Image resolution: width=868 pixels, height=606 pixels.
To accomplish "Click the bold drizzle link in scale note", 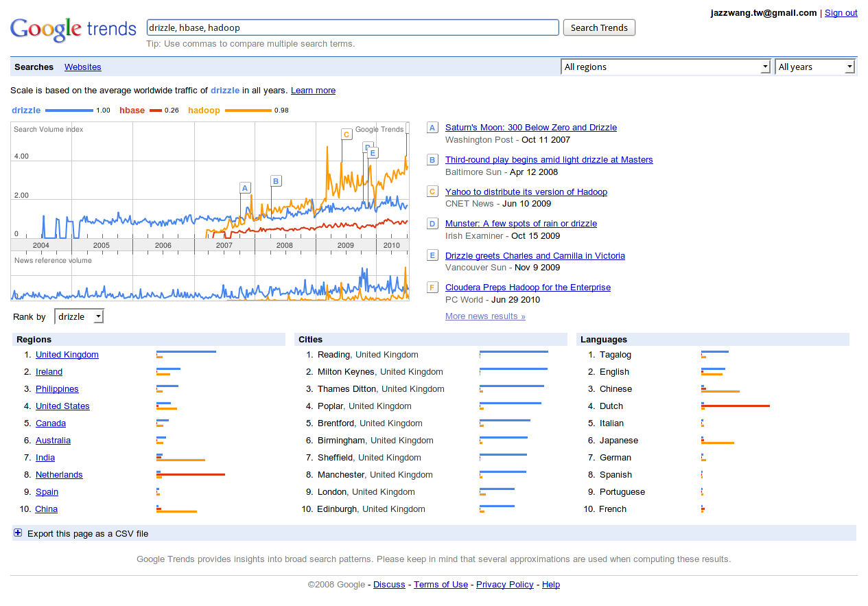I will pos(225,91).
